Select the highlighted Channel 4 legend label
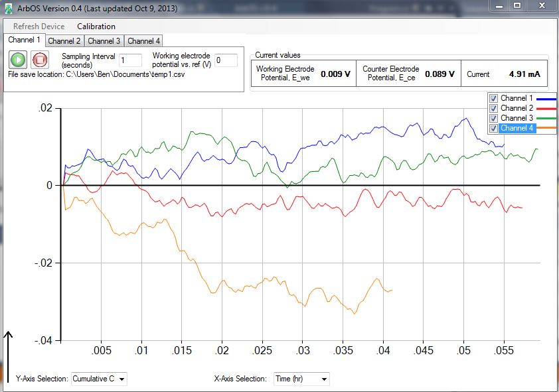The height and width of the screenshot is (392, 559). click(517, 128)
